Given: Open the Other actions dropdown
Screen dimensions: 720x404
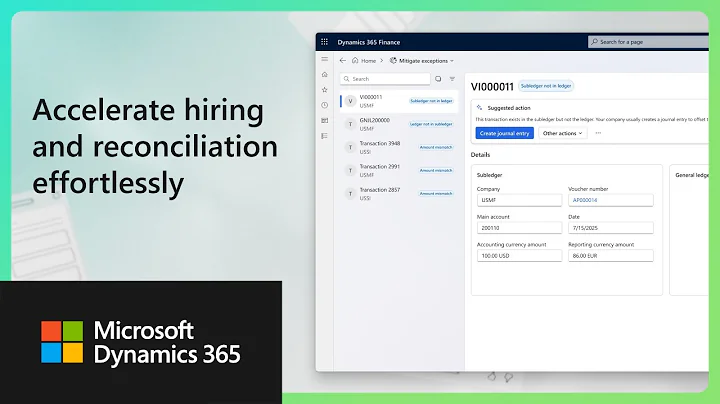Looking at the screenshot, I should tap(562, 133).
